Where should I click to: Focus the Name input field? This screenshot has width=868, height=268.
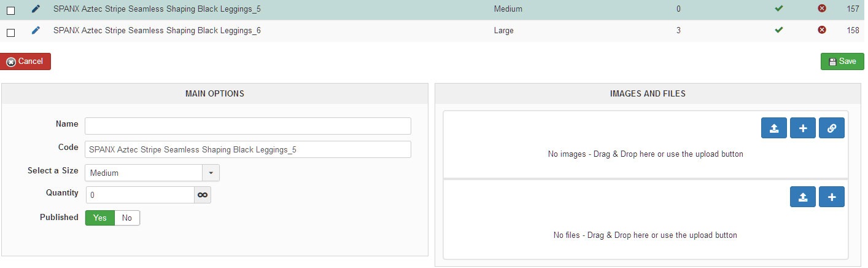248,126
